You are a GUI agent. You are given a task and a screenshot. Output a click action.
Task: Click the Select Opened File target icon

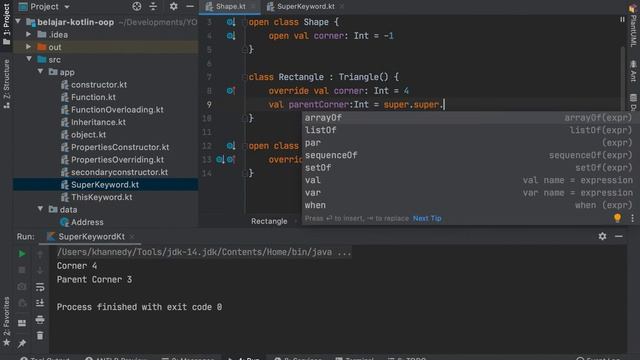[137, 6]
